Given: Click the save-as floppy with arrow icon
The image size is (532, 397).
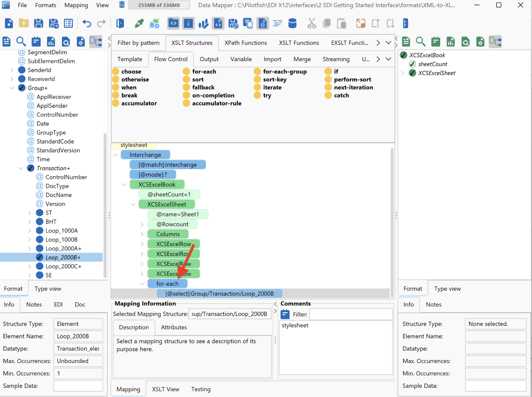Looking at the screenshot, I should coord(54,23).
